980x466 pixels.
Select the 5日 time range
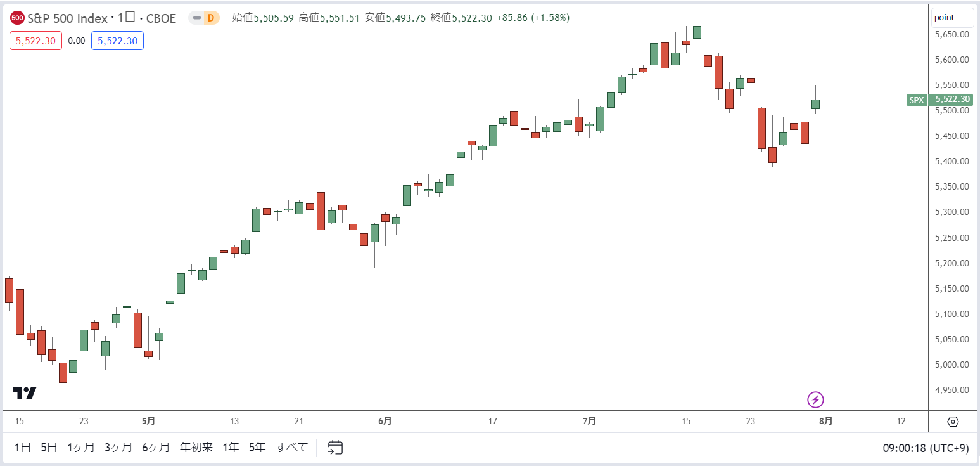(49, 448)
